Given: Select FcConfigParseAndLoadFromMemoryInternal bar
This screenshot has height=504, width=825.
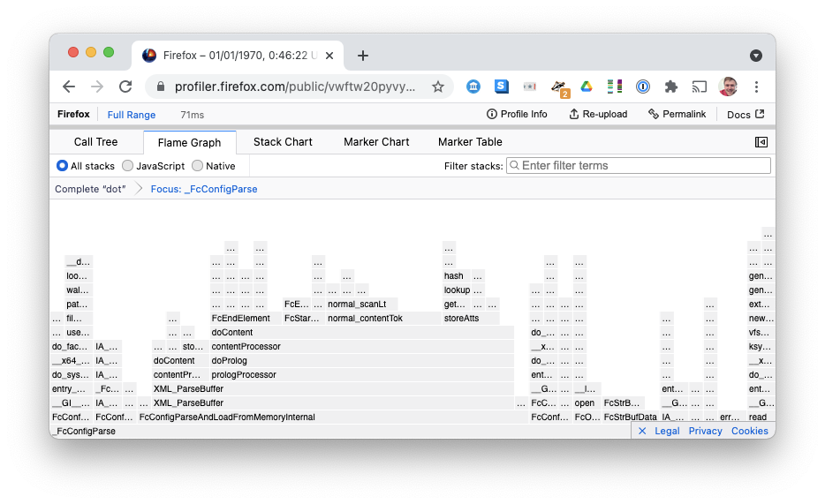Looking at the screenshot, I should coord(332,417).
